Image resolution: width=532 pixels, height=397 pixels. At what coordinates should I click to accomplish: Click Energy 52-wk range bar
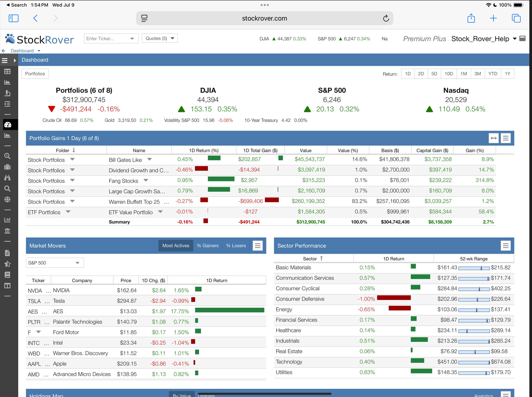(x=474, y=310)
